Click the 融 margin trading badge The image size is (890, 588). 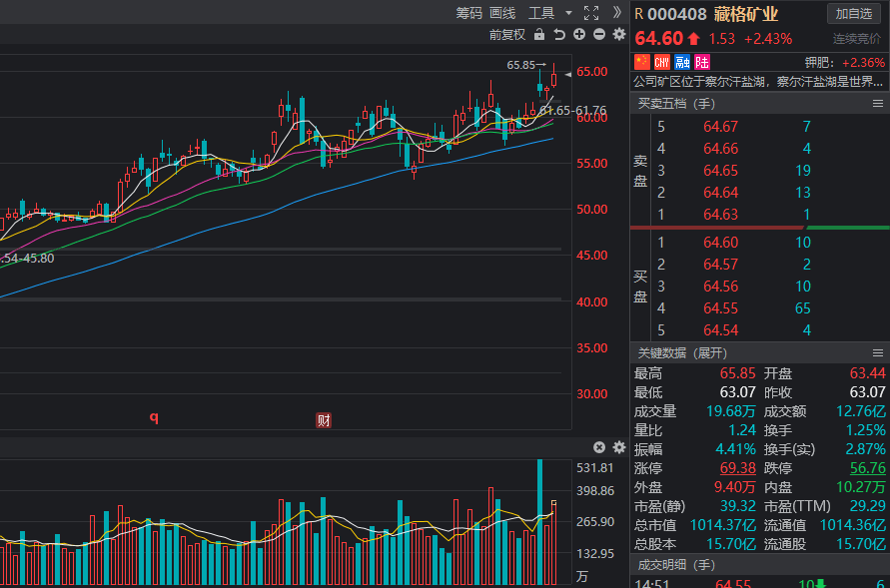tap(682, 62)
